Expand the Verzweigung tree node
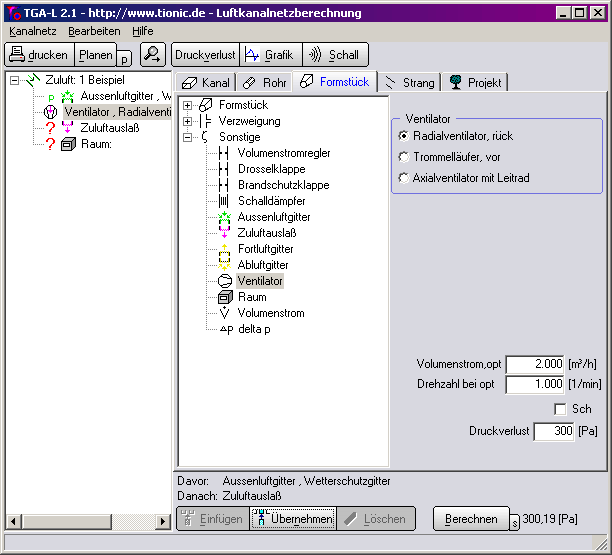 coord(188,121)
